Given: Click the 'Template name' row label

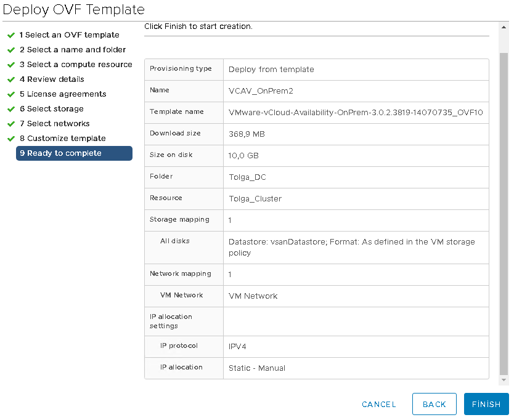Looking at the screenshot, I should click(176, 111).
